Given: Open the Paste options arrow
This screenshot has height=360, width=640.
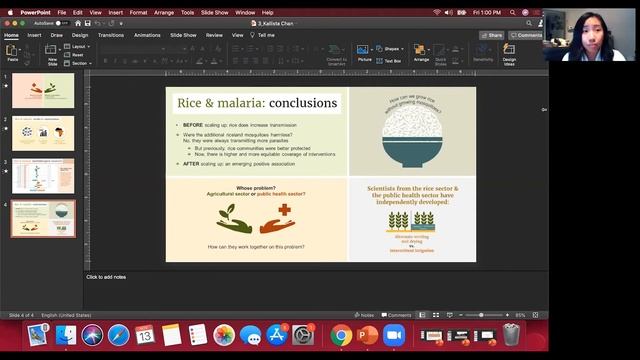Looking at the screenshot, I should click(20, 50).
